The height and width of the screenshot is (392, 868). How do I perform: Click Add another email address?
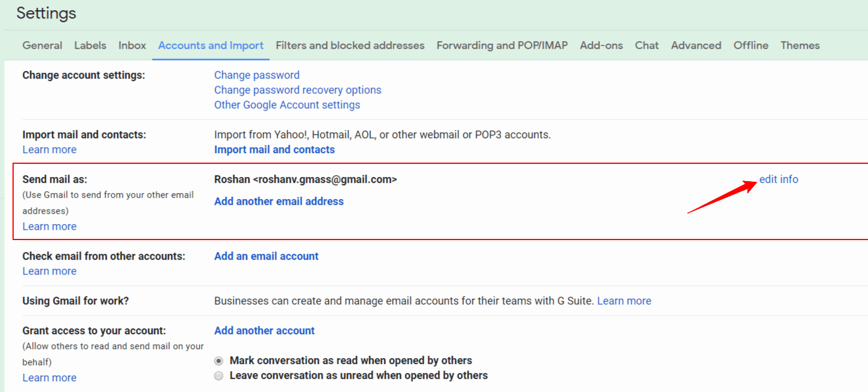pos(279,201)
